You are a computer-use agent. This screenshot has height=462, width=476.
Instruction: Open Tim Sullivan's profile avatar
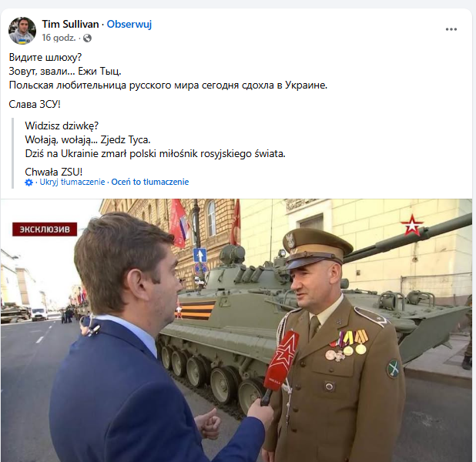click(x=22, y=31)
